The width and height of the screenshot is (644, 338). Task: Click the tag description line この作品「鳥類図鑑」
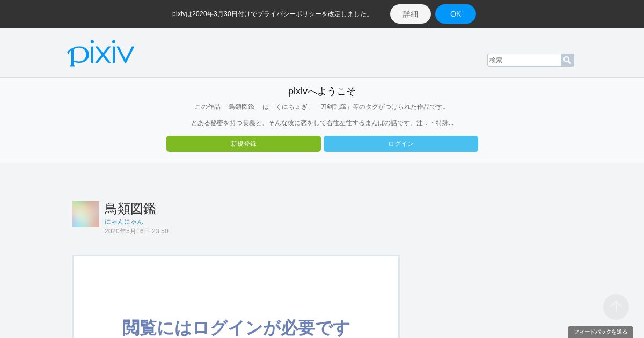click(322, 107)
